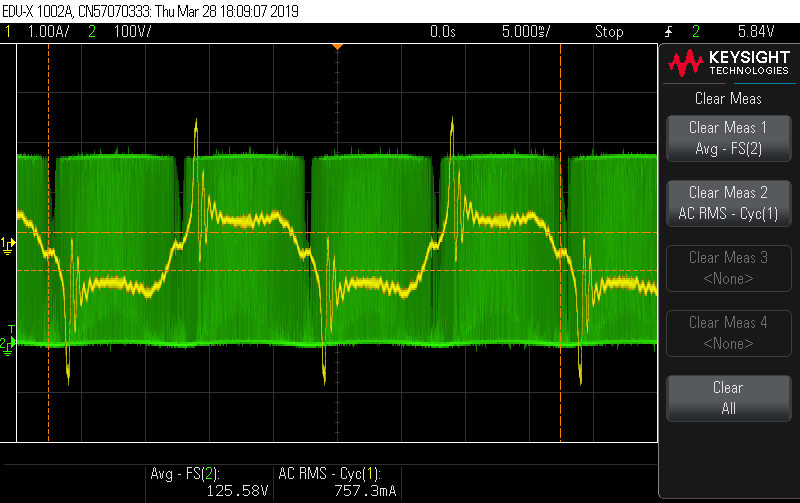
Task: Click the Avg - FS(2) measurement label
Action: [x=185, y=474]
